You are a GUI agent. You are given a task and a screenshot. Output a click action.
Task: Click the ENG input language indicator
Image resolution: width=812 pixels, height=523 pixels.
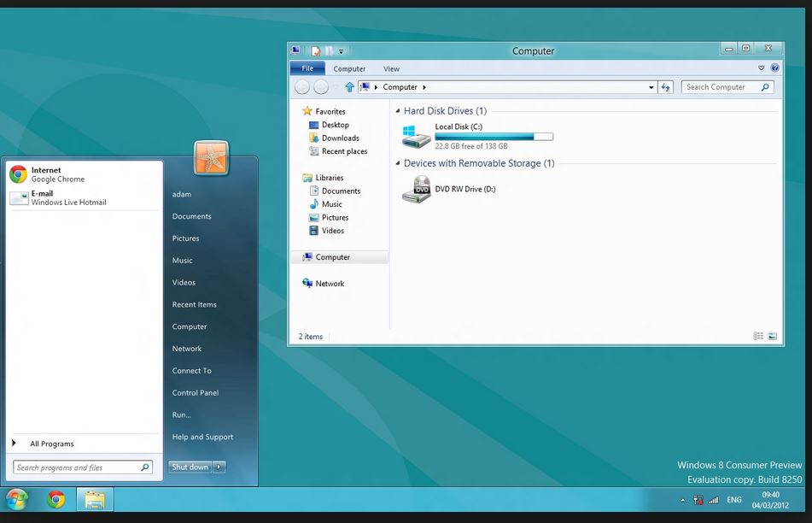[733, 500]
